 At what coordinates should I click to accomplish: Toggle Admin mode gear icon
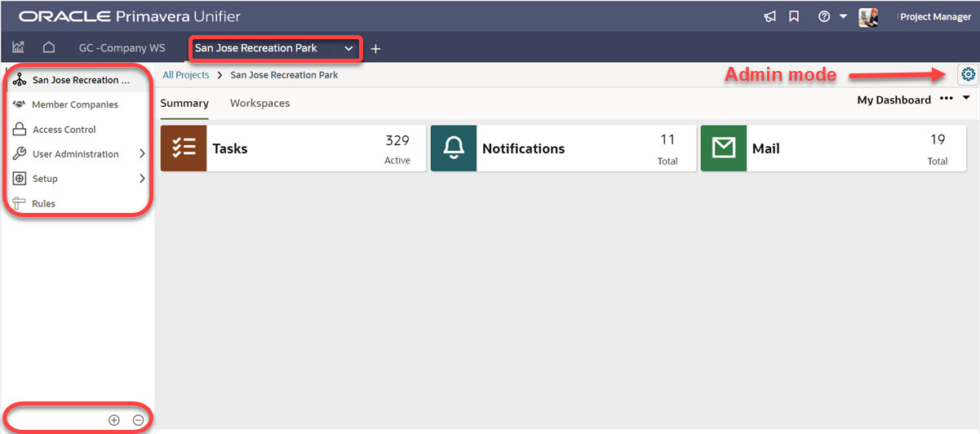point(968,74)
